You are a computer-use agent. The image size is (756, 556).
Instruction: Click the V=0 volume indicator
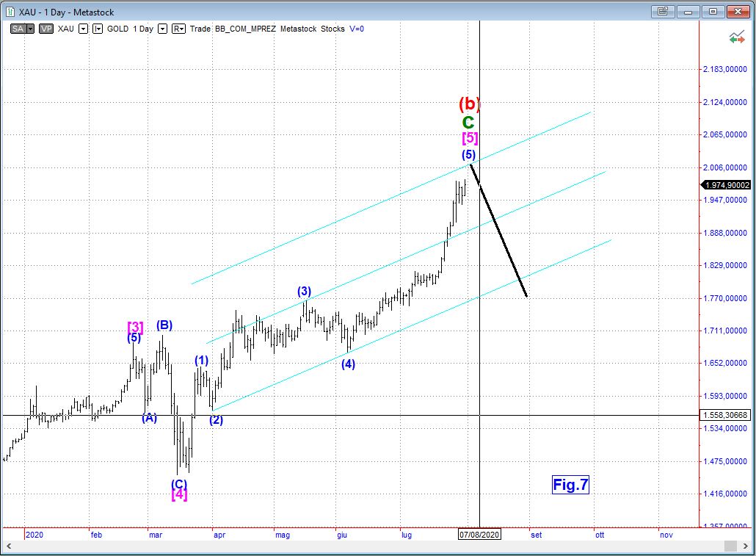357,29
